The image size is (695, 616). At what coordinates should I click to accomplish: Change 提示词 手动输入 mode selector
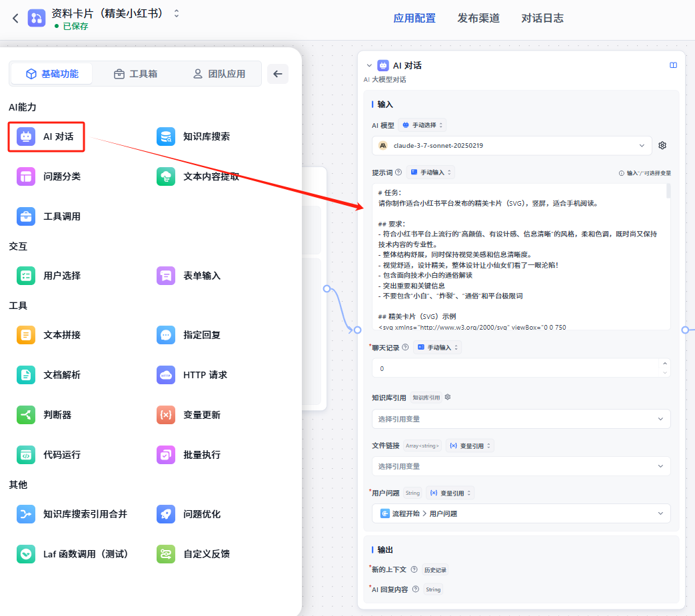tap(430, 172)
